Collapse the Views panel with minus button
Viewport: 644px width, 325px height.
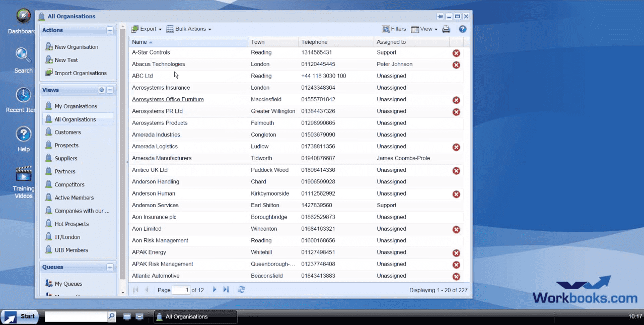tap(110, 90)
